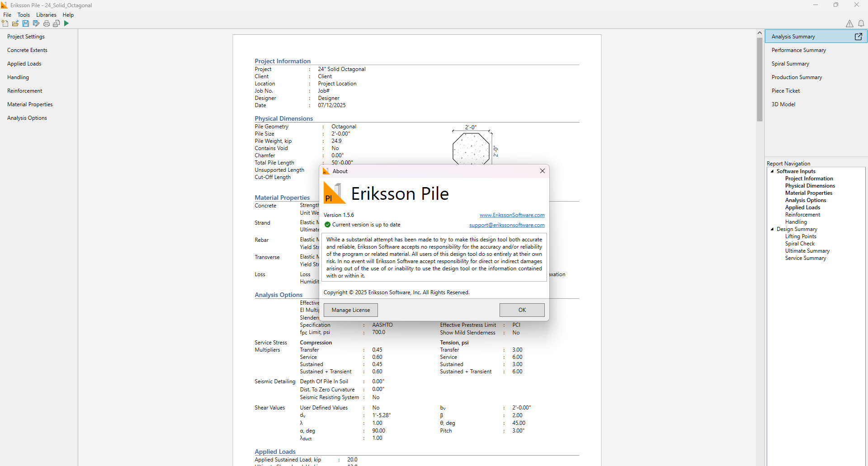Pop out Analysis Summary with external icon
This screenshot has width=868, height=466.
(x=859, y=37)
